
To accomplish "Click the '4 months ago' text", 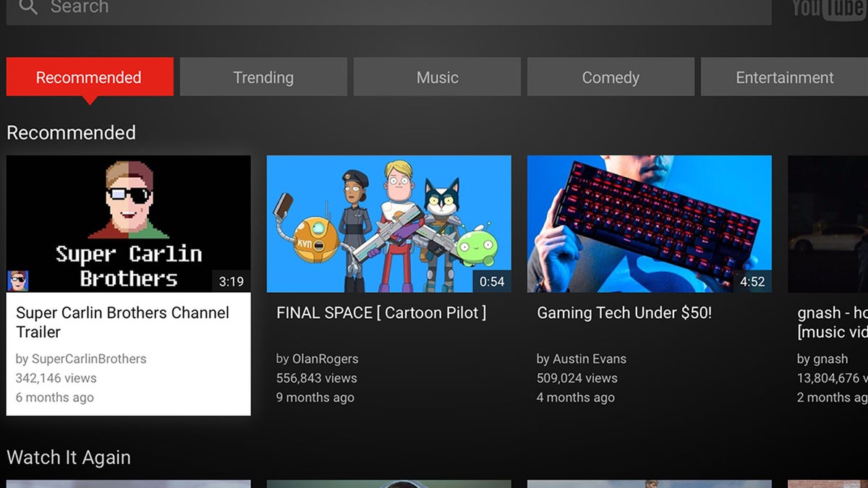I will click(576, 398).
